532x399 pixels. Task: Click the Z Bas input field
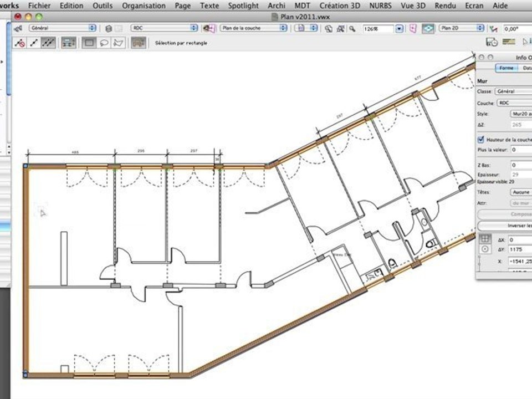(521, 165)
